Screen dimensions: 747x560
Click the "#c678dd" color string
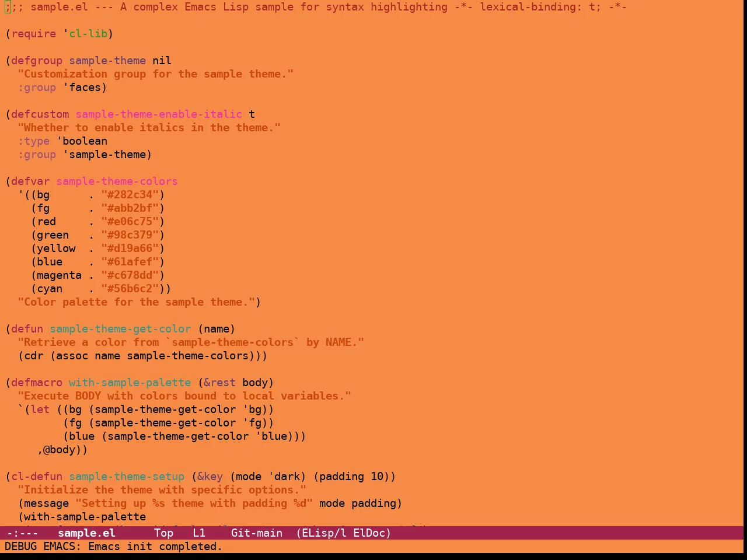[x=130, y=275]
